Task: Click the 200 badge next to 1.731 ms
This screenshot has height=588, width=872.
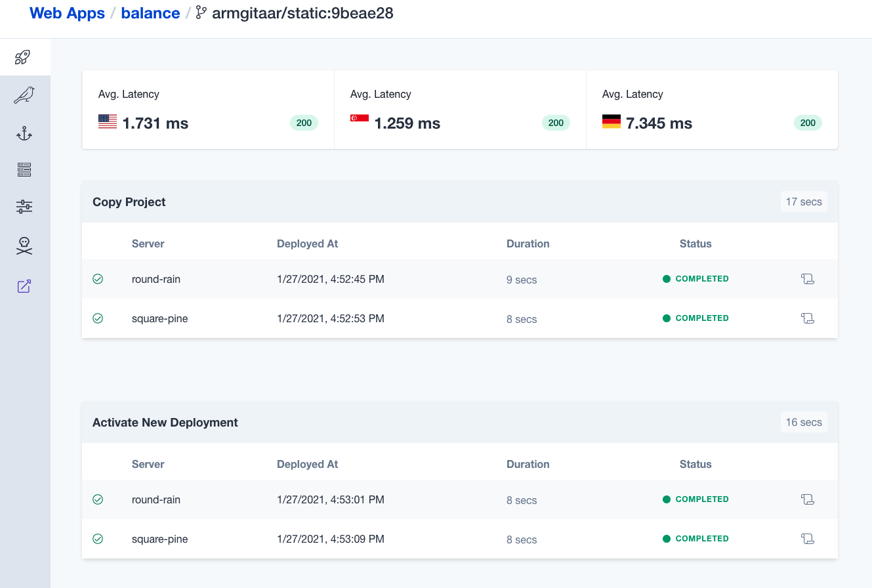Action: point(304,123)
